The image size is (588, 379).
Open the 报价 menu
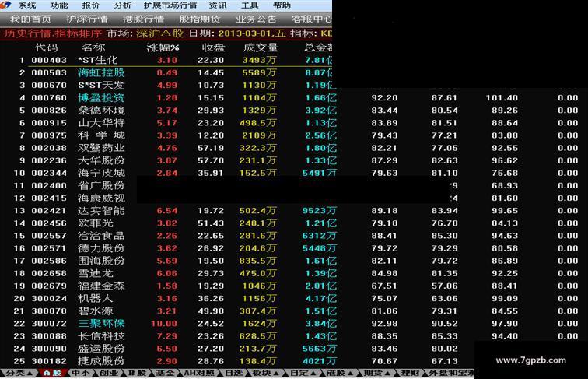[x=91, y=5]
